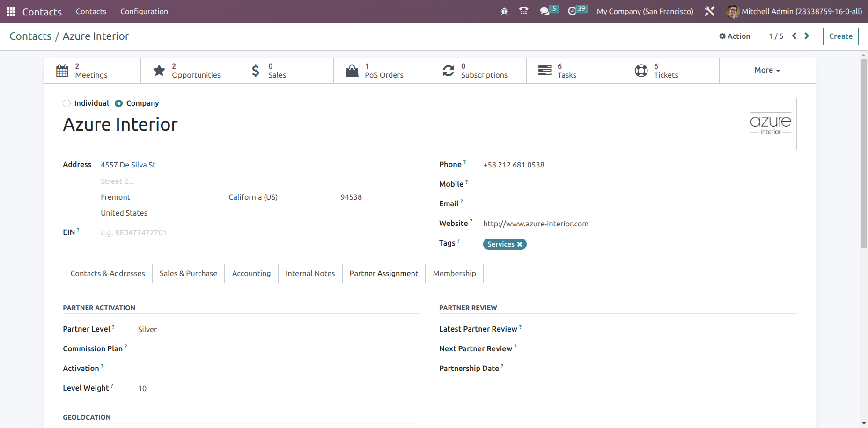Navigate back via the Contacts breadcrumb
The height and width of the screenshot is (428, 868).
pos(30,36)
